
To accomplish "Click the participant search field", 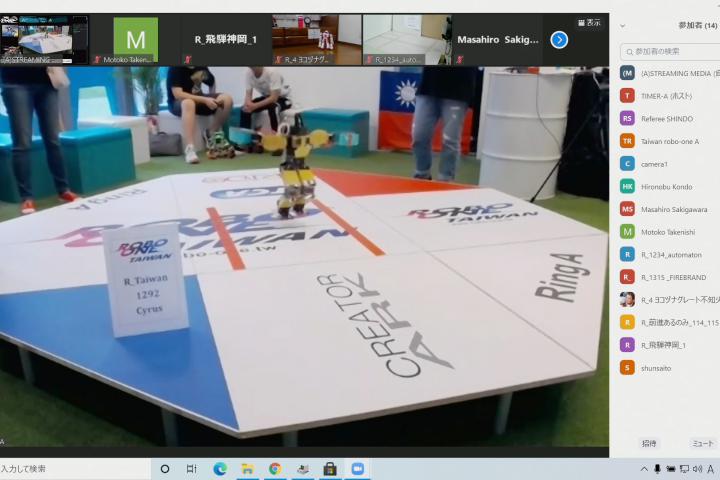I will coord(670,51).
